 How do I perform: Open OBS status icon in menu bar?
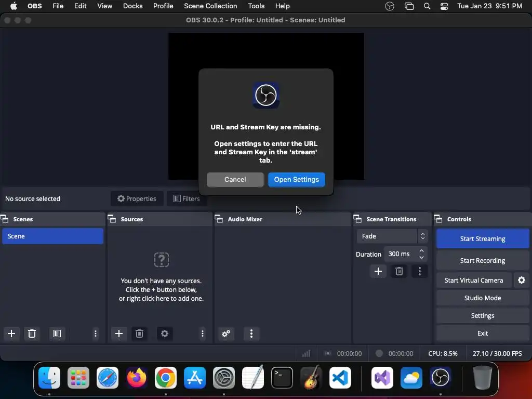point(390,6)
